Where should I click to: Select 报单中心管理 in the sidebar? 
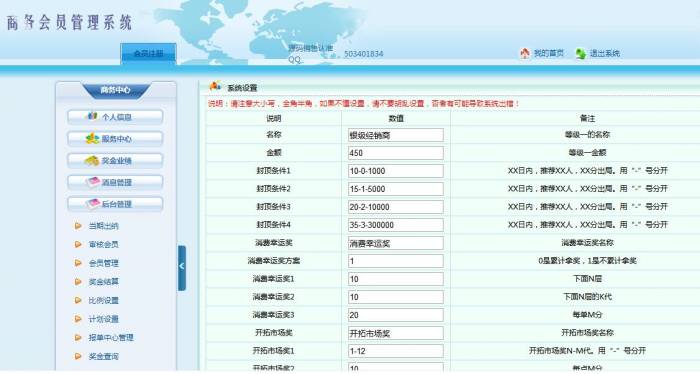click(x=111, y=338)
